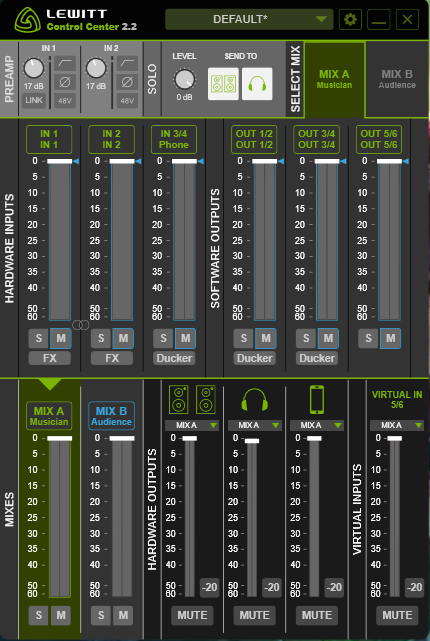Click the solo LEVEL knob

[x=184, y=79]
